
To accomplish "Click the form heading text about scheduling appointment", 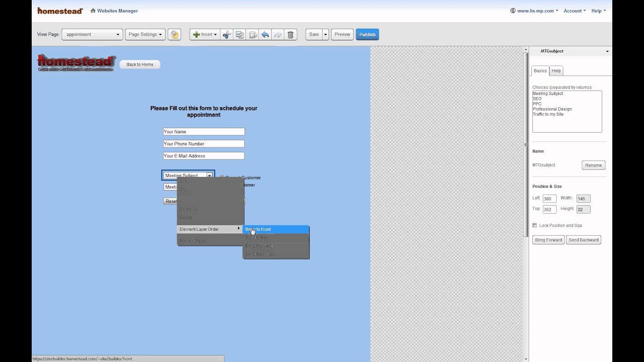I will coord(204,112).
